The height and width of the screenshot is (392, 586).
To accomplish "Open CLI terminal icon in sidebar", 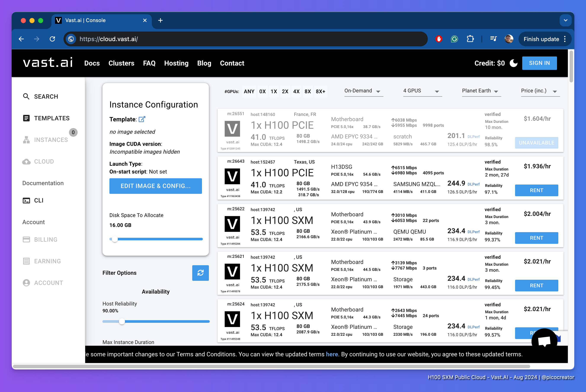I will tap(26, 201).
